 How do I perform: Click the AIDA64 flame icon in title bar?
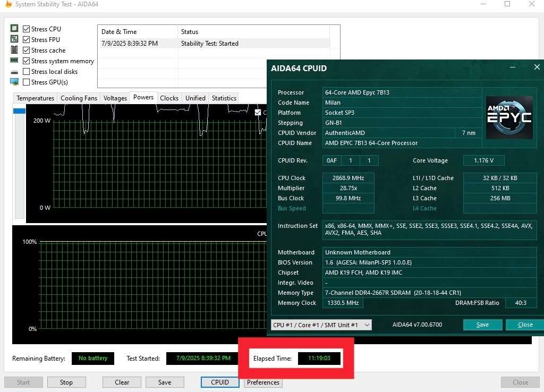click(8, 4)
